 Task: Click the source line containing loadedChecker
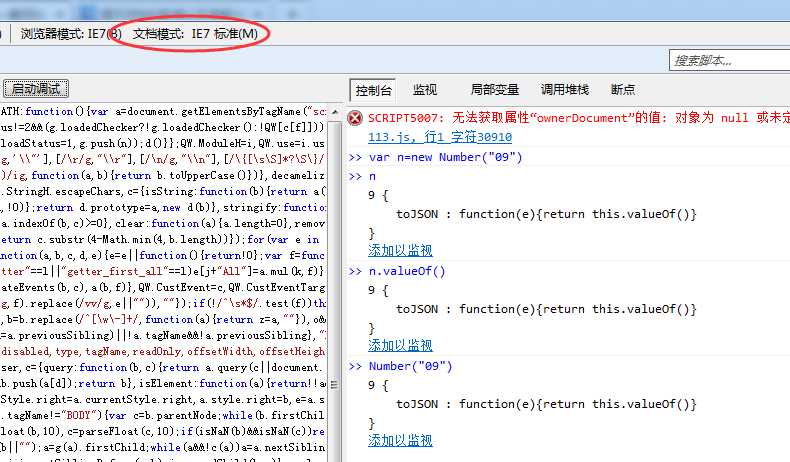(163, 127)
